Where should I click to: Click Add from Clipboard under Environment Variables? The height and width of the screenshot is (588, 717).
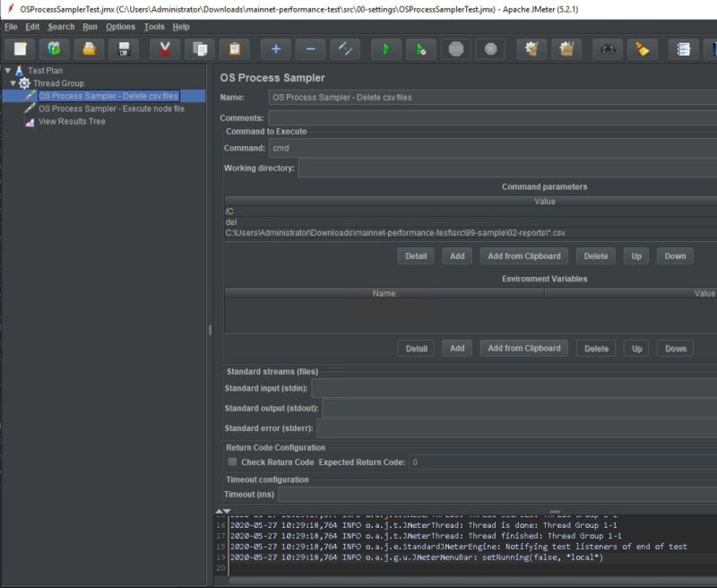[524, 349]
